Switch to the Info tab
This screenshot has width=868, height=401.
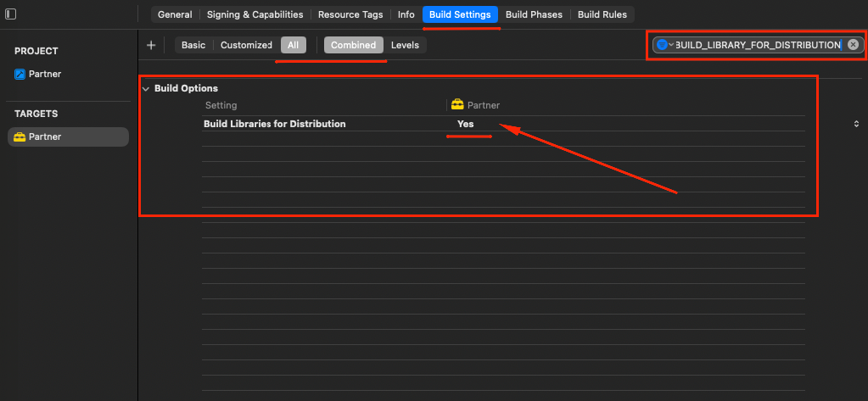point(406,14)
